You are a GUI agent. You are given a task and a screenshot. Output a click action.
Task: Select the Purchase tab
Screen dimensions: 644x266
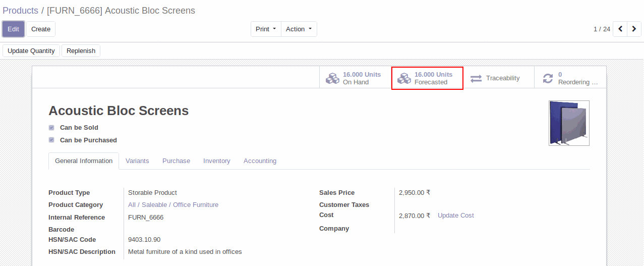[176, 161]
